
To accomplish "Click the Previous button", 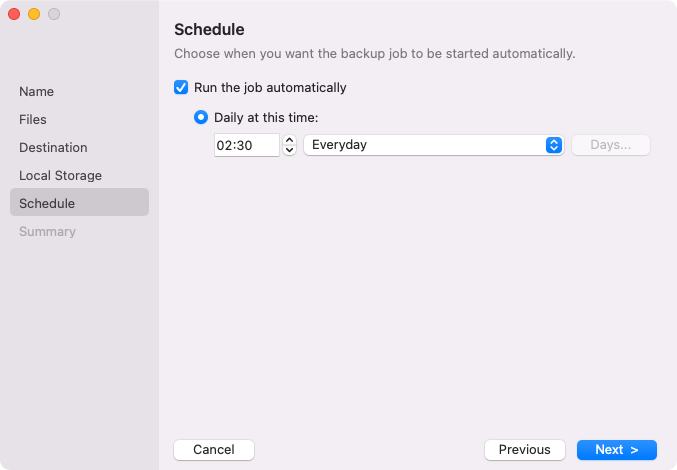I will 524,450.
